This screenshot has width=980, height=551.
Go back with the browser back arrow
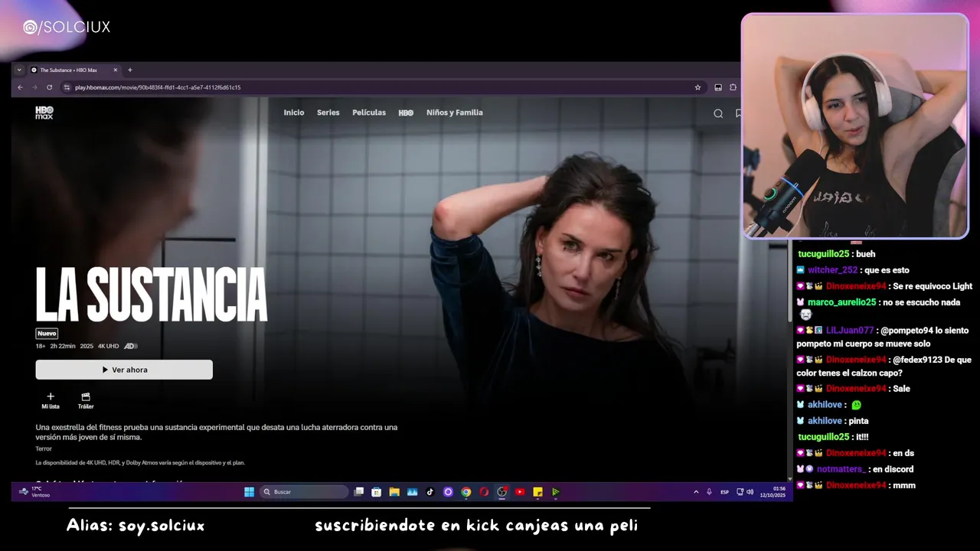click(21, 87)
